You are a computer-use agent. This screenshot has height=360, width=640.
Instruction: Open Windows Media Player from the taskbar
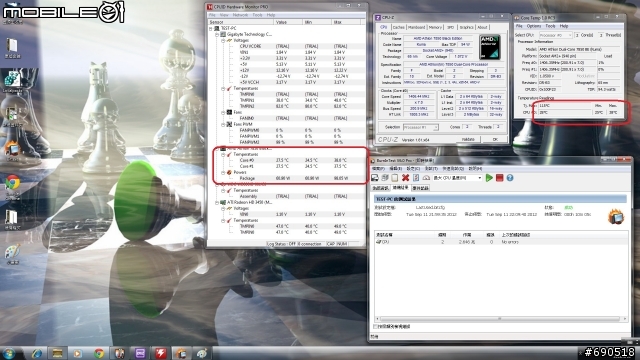(x=78, y=353)
